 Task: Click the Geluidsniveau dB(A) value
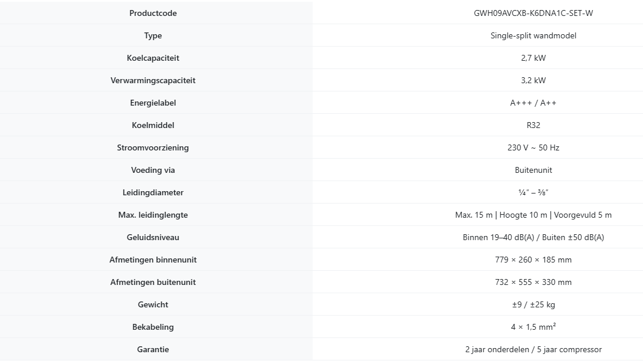tap(533, 237)
